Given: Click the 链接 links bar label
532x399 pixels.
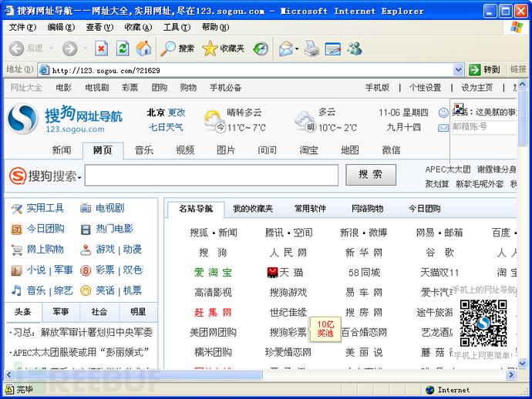Looking at the screenshot, I should pos(518,69).
